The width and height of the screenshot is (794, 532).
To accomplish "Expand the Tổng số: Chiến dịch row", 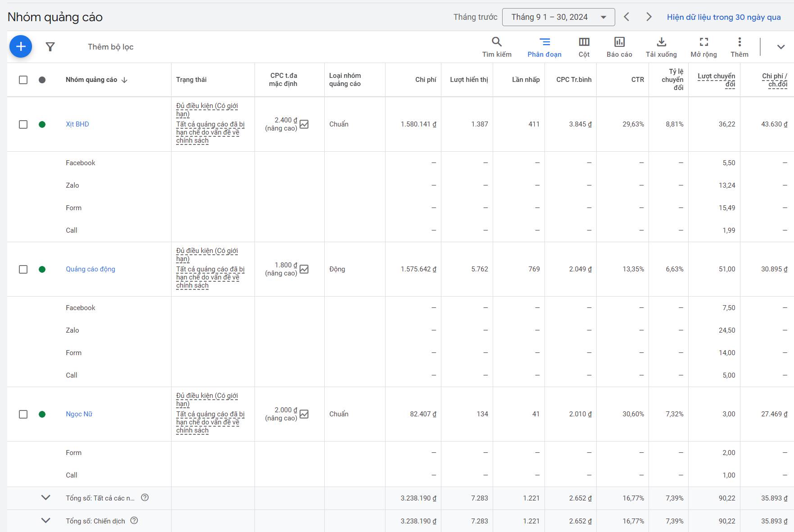I will pyautogui.click(x=45, y=521).
